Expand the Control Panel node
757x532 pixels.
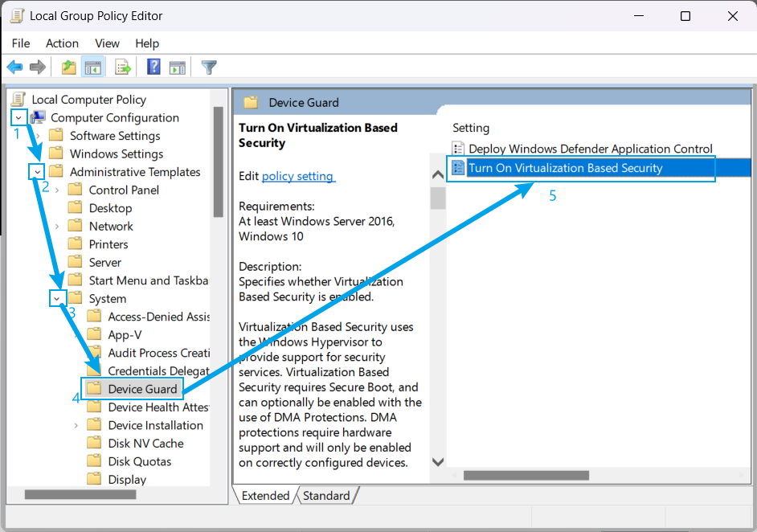point(57,190)
